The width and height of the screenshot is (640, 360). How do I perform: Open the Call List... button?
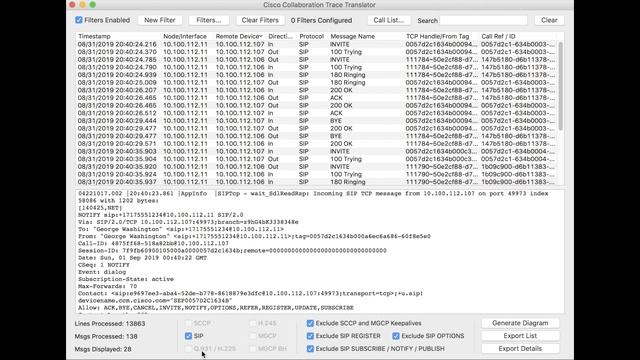[388, 20]
